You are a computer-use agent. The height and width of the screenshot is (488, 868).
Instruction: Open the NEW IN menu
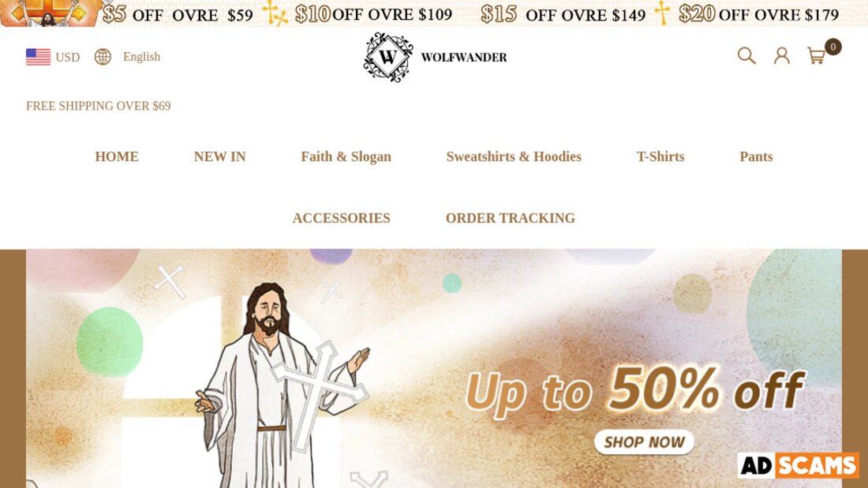[x=220, y=157]
